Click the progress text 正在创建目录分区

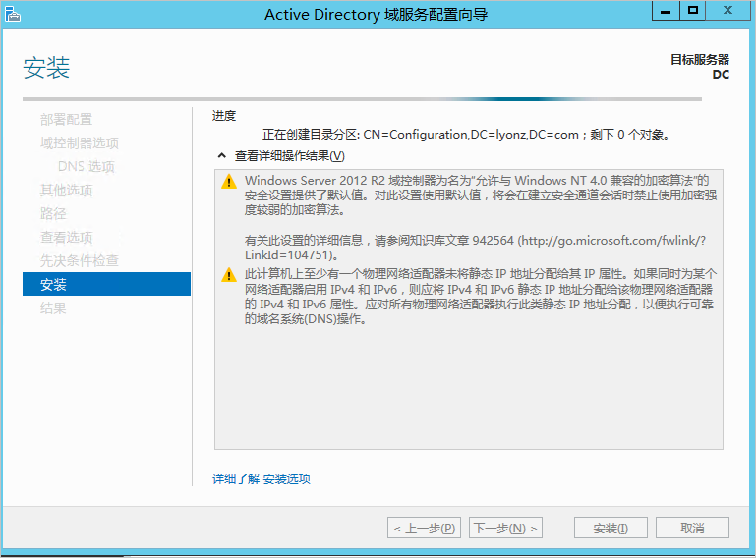pyautogui.click(x=466, y=135)
